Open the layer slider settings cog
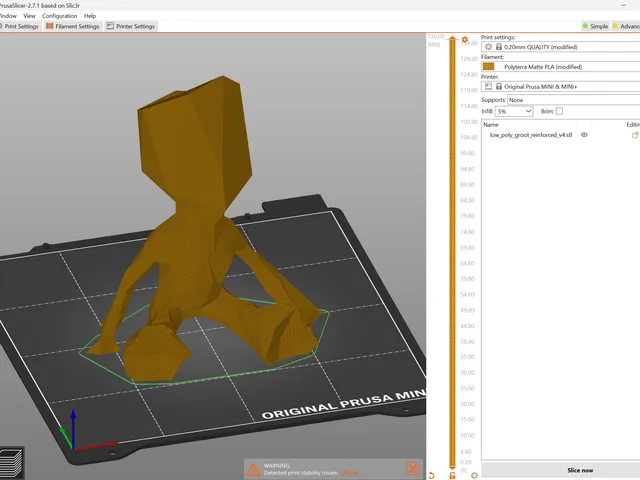Image resolution: width=640 pixels, height=480 pixels. [474, 476]
